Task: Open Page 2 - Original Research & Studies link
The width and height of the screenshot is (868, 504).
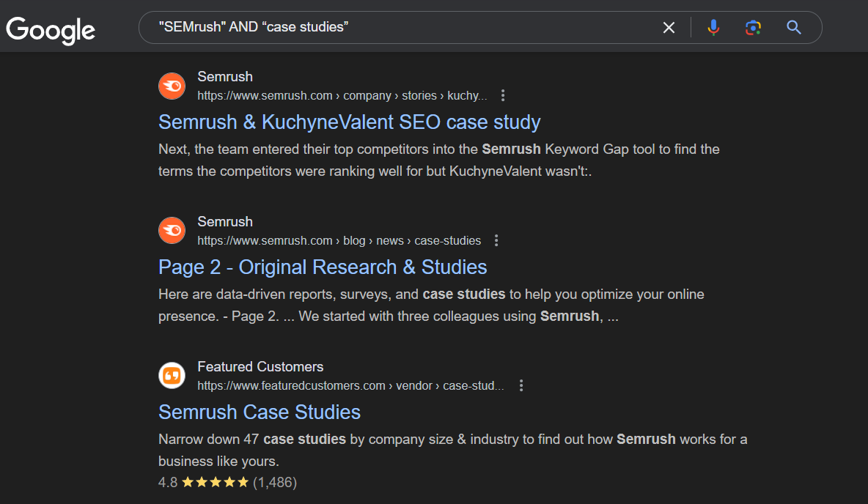Action: pos(323,267)
